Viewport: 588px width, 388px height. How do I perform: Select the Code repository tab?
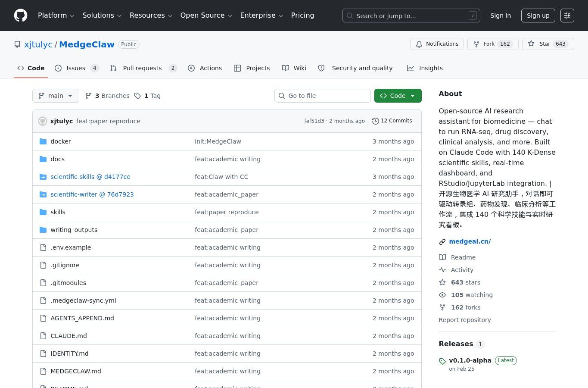31,68
